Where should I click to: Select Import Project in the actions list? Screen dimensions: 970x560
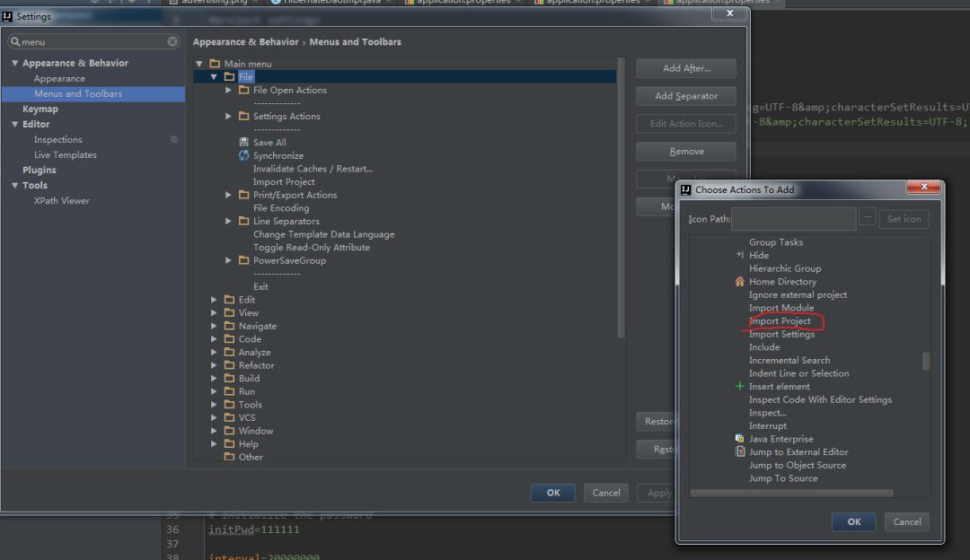pyautogui.click(x=780, y=321)
